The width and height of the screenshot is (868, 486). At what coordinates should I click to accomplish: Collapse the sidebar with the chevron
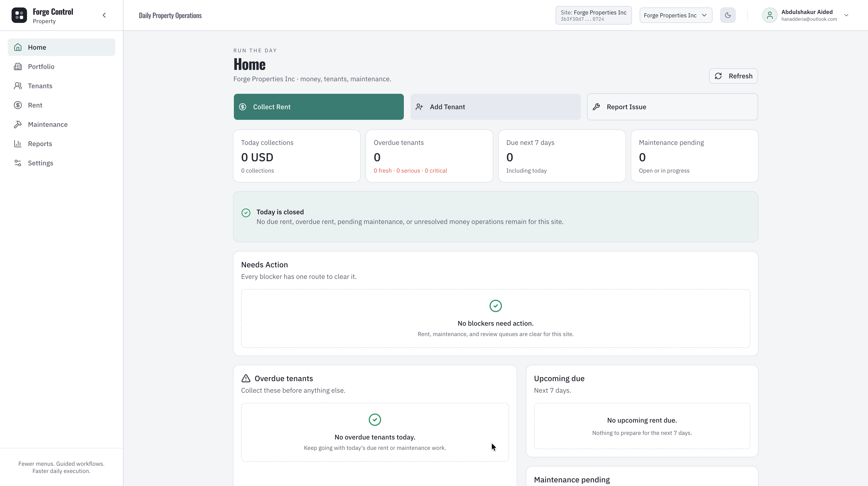tap(104, 15)
